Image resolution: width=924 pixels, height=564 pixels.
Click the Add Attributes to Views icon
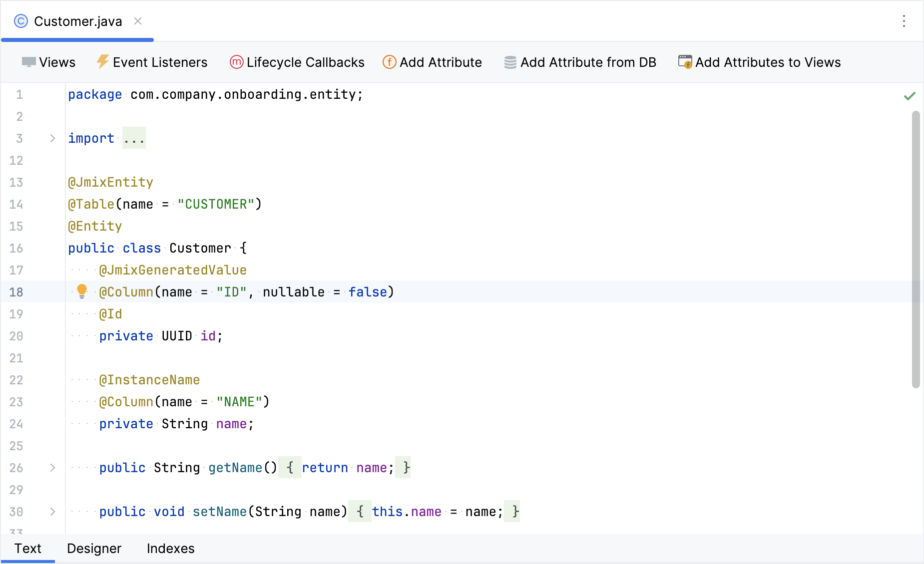tap(685, 62)
